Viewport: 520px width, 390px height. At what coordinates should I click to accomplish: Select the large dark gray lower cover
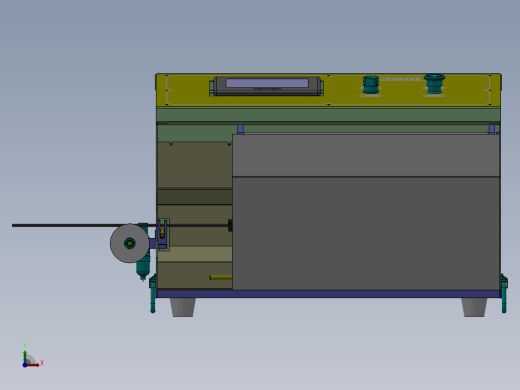[x=366, y=233]
